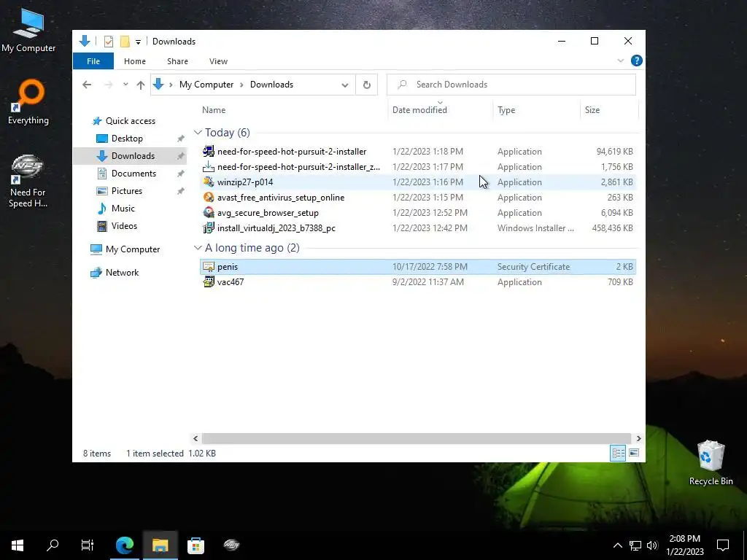
Task: Open the View ribbon tab
Action: [218, 61]
